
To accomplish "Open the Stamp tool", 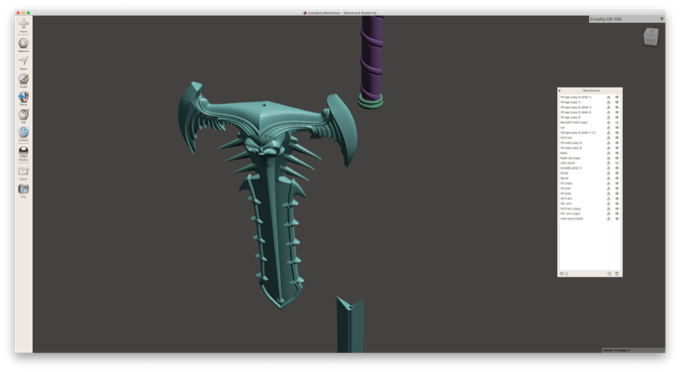I will [x=23, y=98].
